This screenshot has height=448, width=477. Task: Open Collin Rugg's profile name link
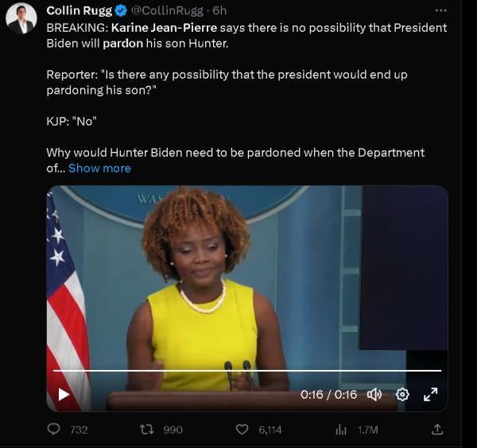79,10
